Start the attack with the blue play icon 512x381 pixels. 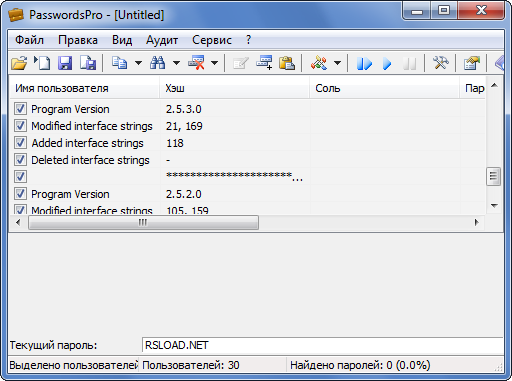(x=387, y=63)
